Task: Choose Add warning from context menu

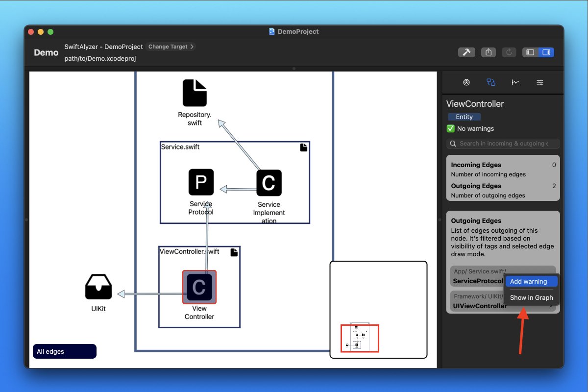Action: click(x=531, y=281)
